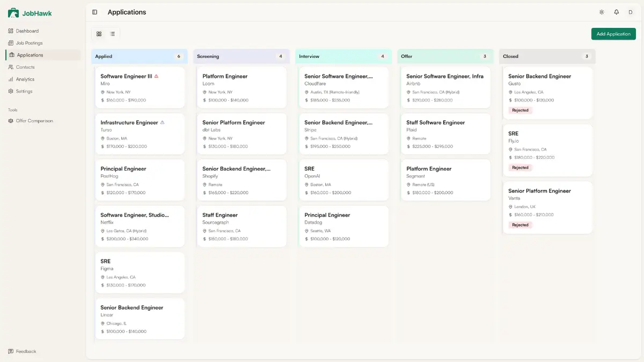The image size is (644, 362).
Task: Switch theme with the sun icon
Action: (x=602, y=12)
